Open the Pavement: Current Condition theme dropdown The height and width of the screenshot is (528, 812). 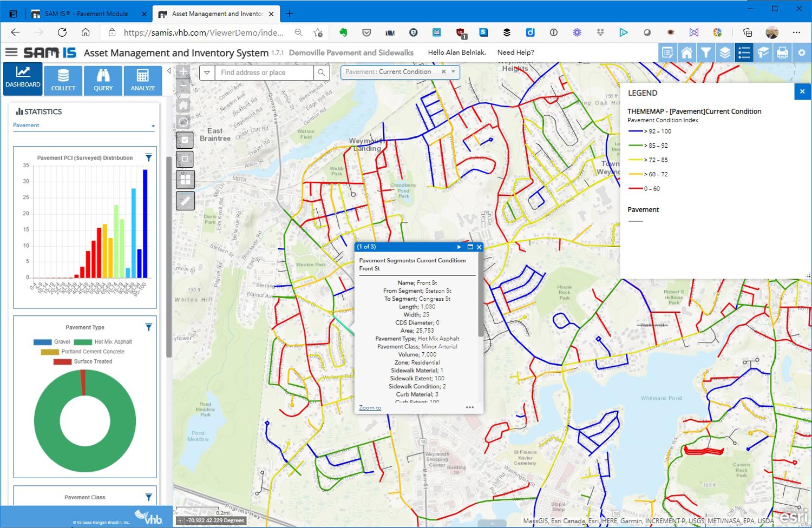(454, 72)
